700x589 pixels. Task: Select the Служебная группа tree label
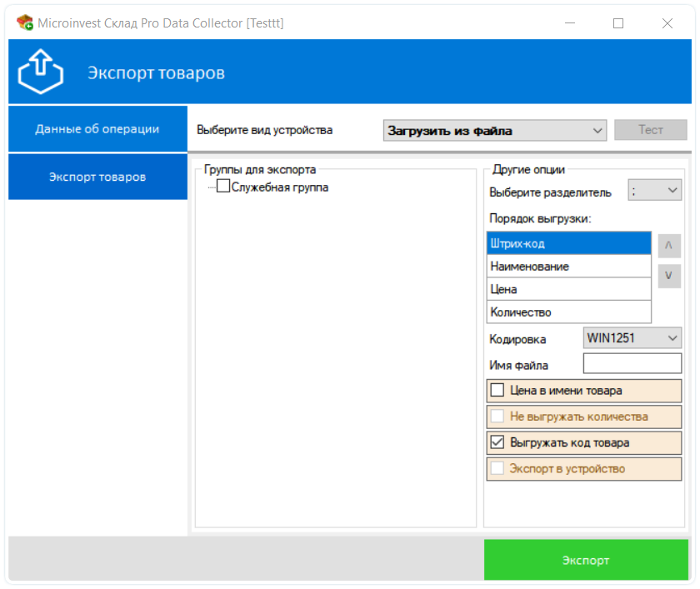280,187
